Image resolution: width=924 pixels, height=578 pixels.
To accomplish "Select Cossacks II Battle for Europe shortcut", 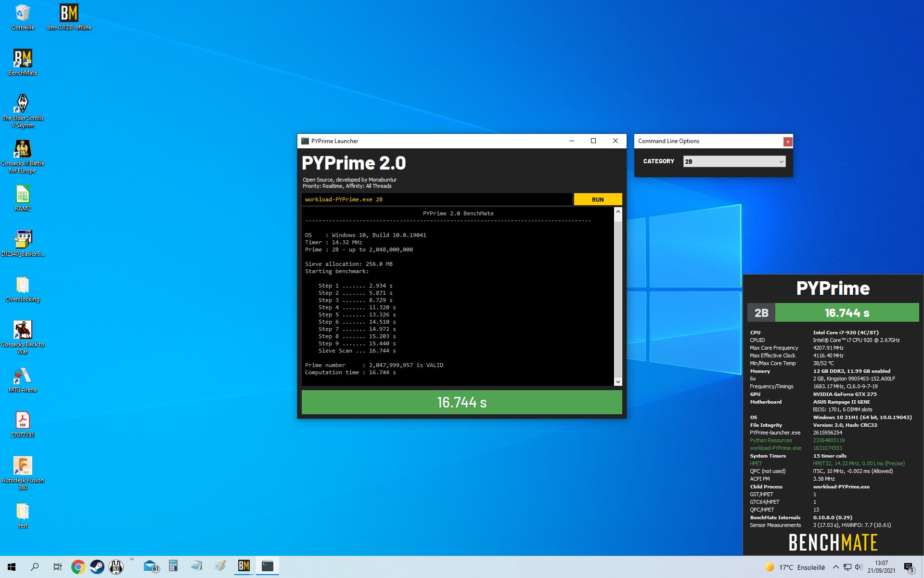I will 23,157.
